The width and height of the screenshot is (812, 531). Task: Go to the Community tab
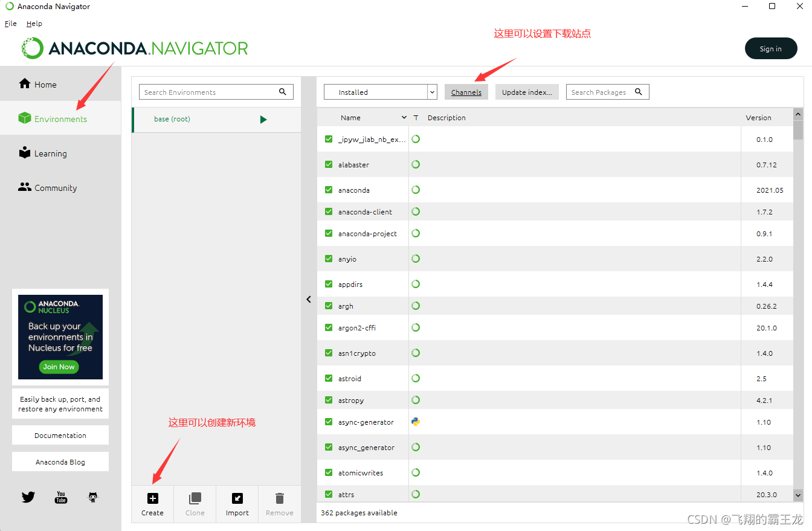click(60, 187)
